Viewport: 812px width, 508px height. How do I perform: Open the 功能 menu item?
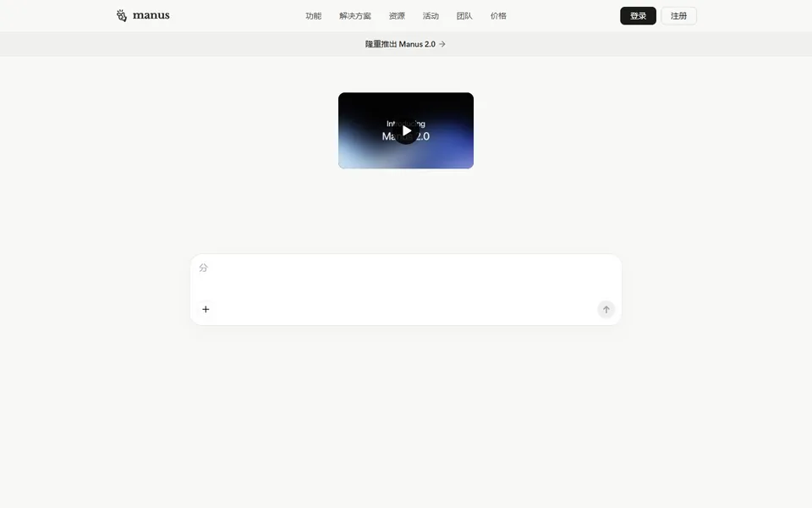(x=313, y=16)
